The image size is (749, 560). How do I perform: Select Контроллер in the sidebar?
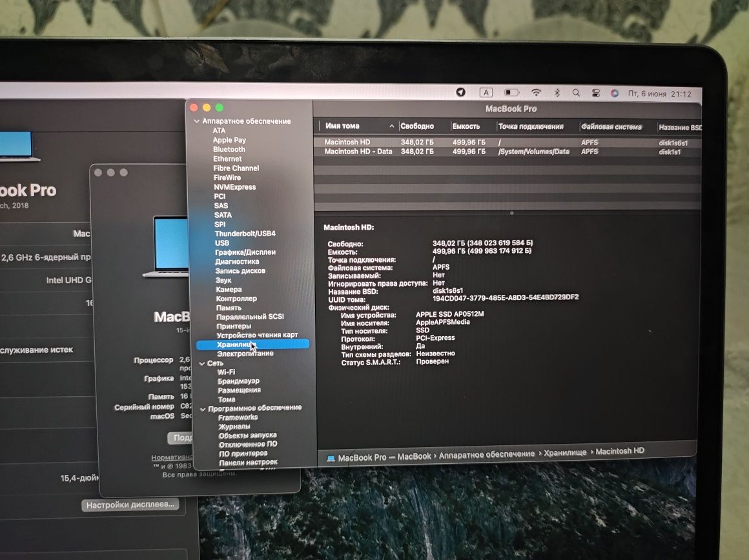(x=236, y=298)
